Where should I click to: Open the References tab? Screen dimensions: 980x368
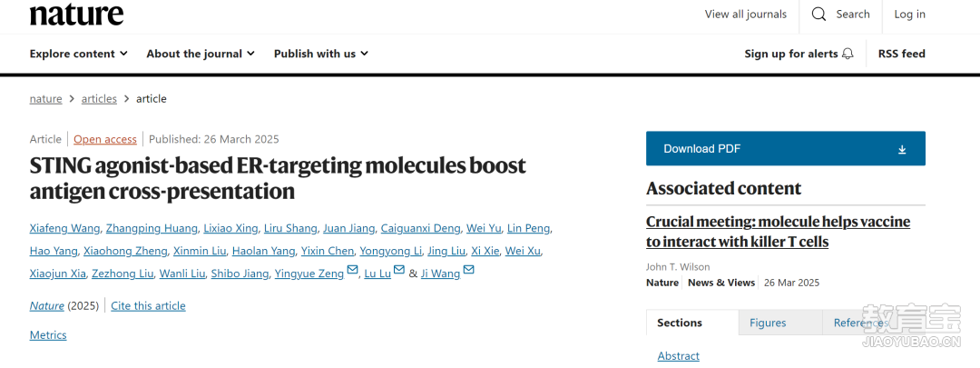point(860,323)
